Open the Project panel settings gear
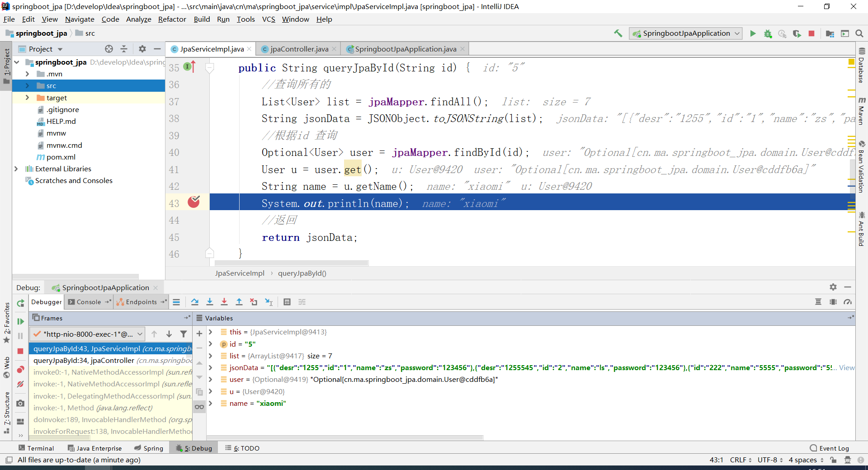 click(x=142, y=49)
